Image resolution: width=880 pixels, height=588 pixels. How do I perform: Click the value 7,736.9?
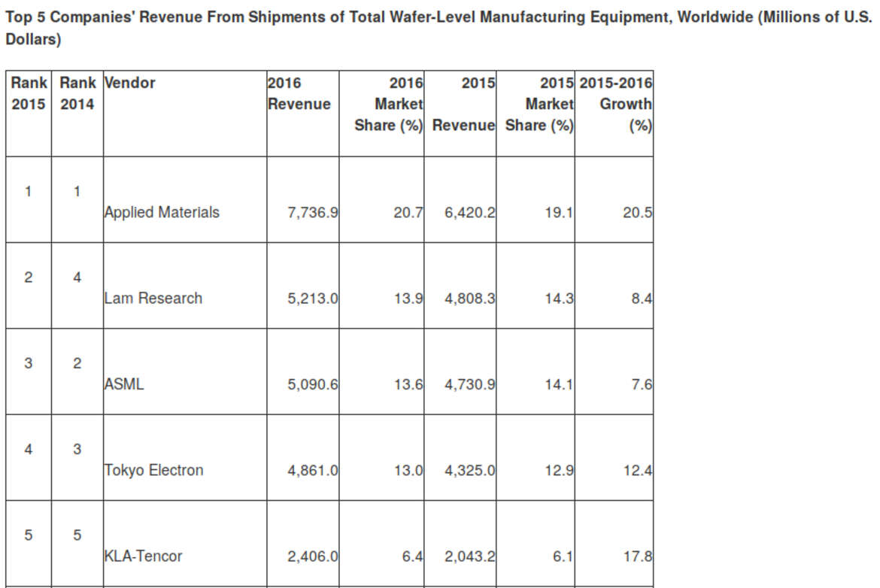pos(313,213)
